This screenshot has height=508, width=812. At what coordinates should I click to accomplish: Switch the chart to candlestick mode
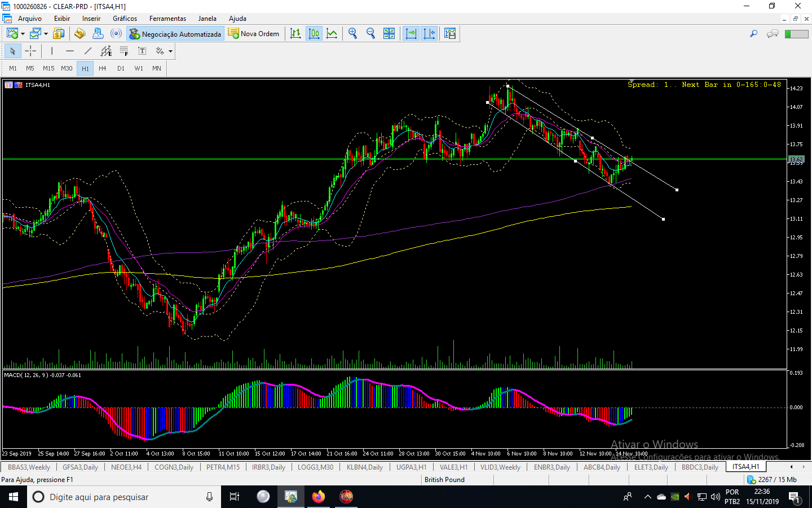pyautogui.click(x=314, y=34)
